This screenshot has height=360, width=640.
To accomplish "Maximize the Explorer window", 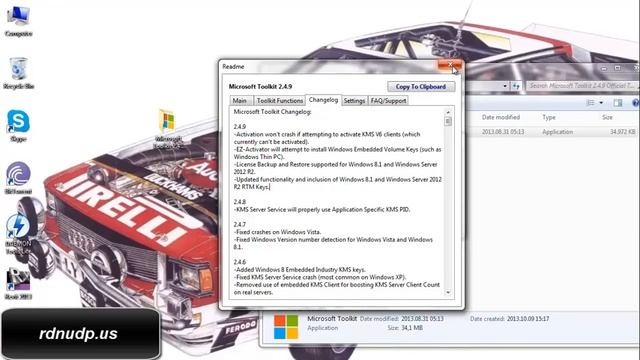I will click(x=618, y=68).
